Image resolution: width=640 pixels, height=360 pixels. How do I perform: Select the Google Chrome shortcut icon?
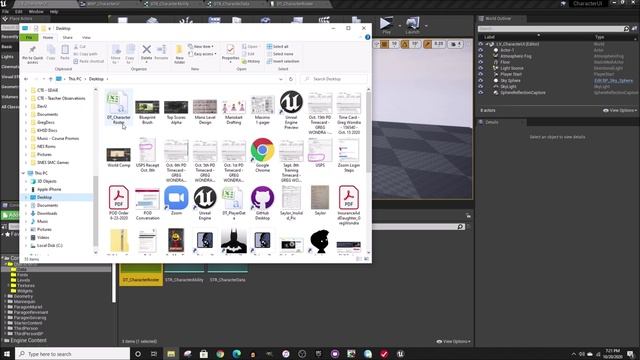pos(262,154)
